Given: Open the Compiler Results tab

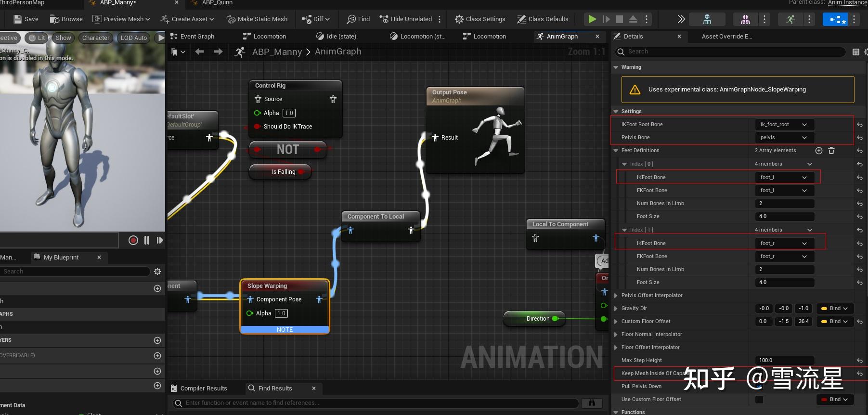Looking at the screenshot, I should tap(203, 389).
